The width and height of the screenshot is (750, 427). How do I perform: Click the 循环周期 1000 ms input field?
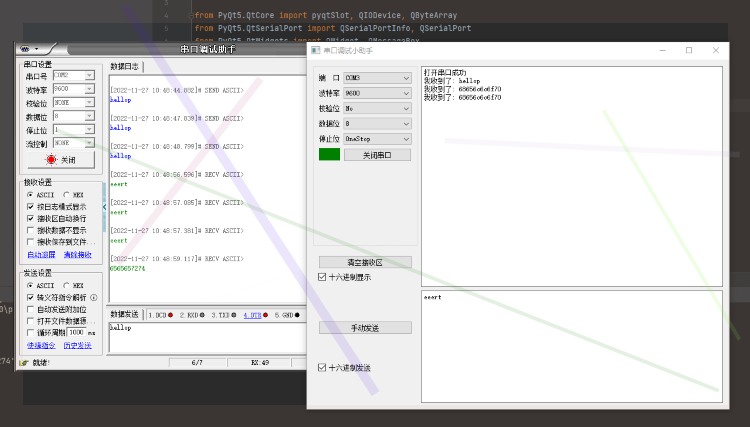click(77, 332)
